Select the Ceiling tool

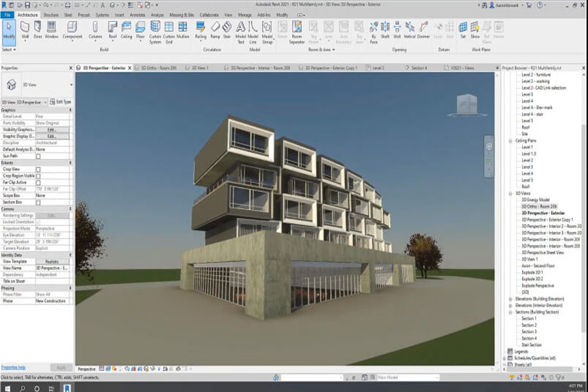(126, 30)
